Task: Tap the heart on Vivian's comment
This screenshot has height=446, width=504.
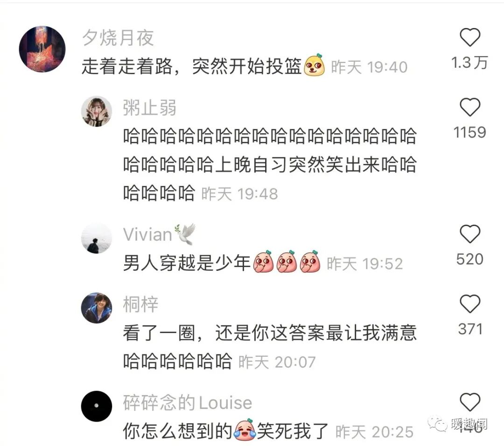Action: point(470,234)
